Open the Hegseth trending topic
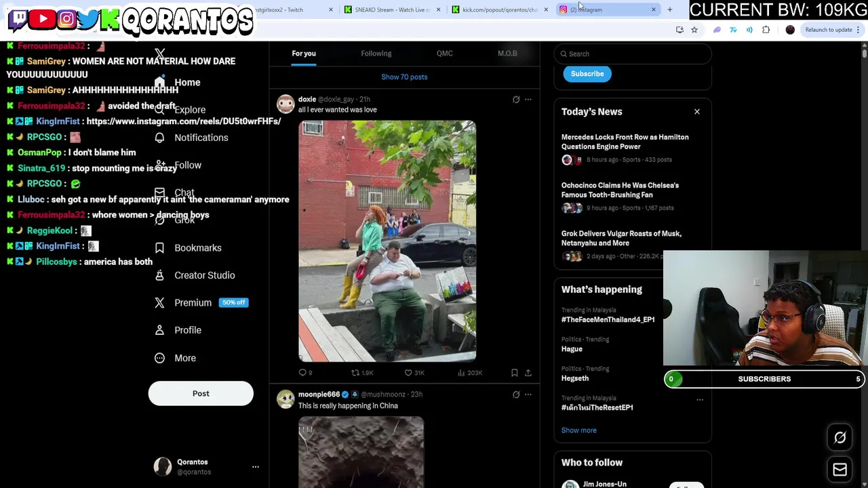This screenshot has height=488, width=868. point(575,378)
